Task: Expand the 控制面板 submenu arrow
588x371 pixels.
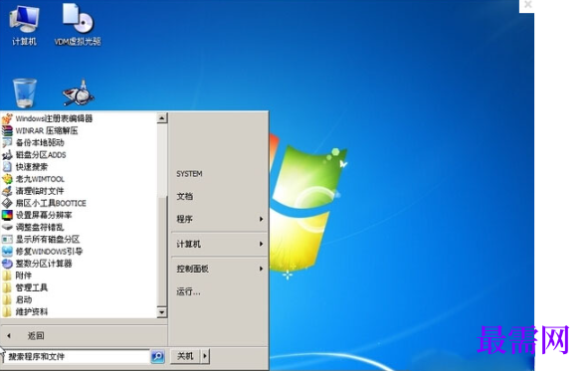Action: click(261, 269)
